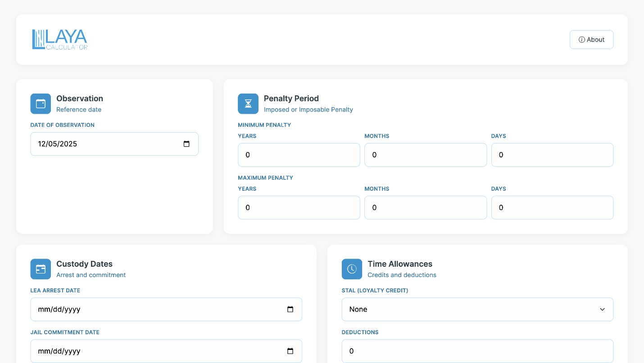Open calendar picker for Jail Commitment Date
This screenshot has height=363, width=644.
(290, 351)
